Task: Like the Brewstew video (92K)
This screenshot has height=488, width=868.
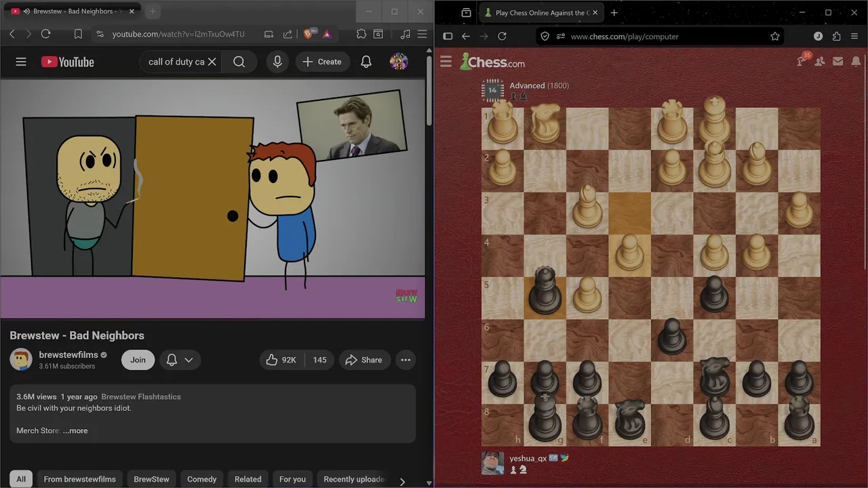Action: [281, 360]
